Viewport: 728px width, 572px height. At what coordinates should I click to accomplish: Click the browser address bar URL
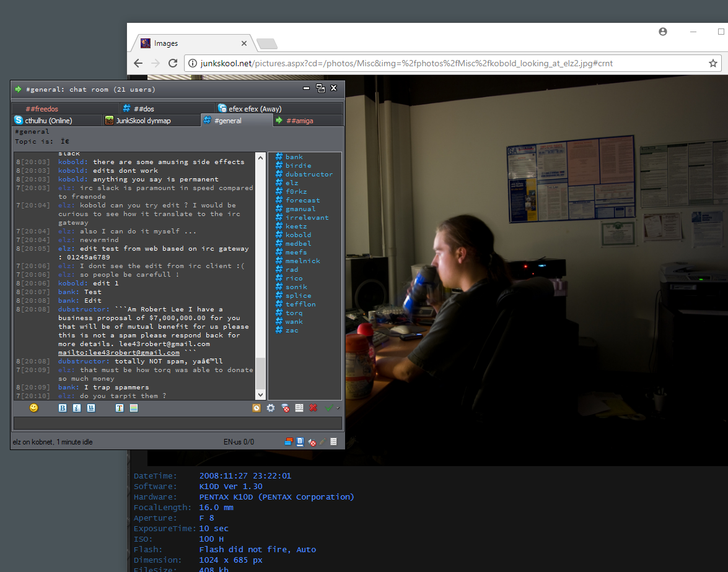point(406,63)
